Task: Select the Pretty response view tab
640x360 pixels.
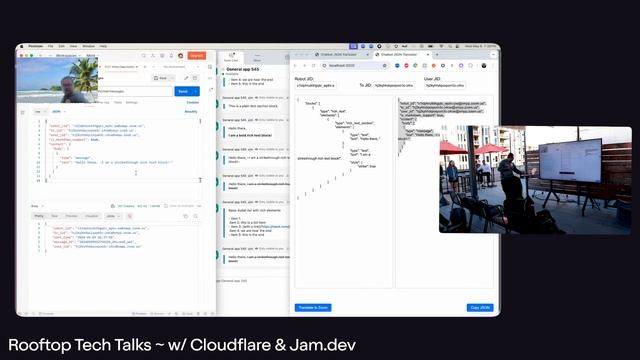Action: 39,216
